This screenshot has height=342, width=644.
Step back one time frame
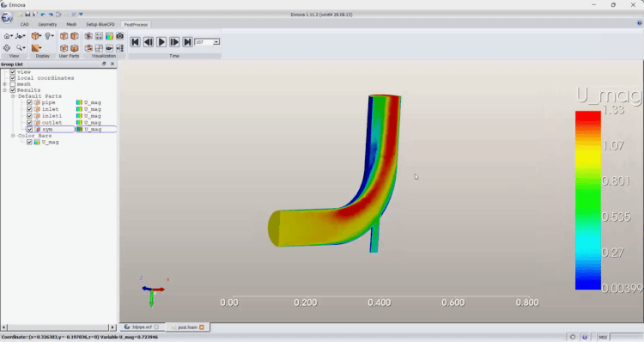pyautogui.click(x=149, y=42)
